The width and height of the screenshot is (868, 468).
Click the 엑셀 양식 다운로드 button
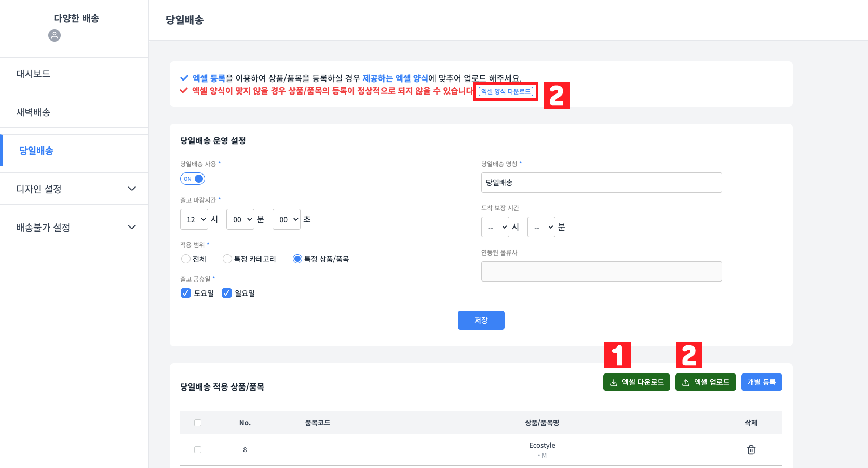tap(506, 91)
